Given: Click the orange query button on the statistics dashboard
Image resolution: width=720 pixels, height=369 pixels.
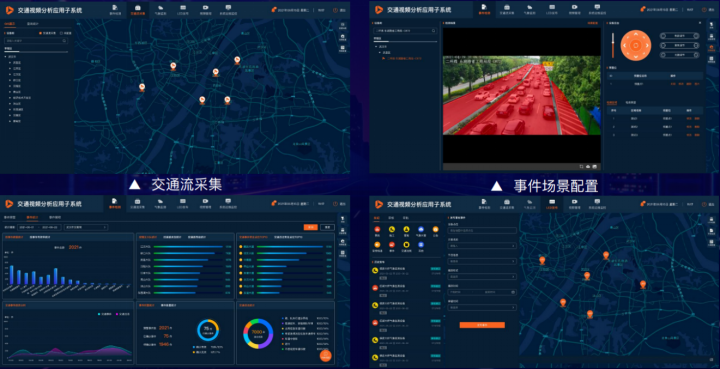Looking at the screenshot, I should 311,227.
